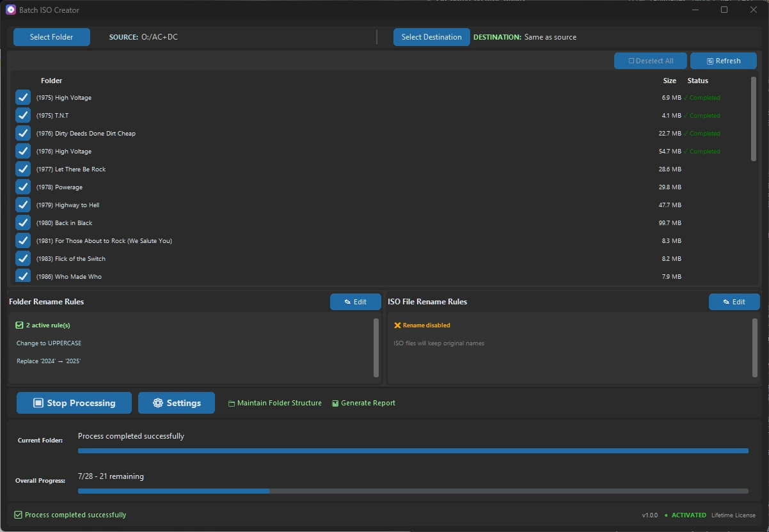Click the Overall Progress bar

pos(413,491)
